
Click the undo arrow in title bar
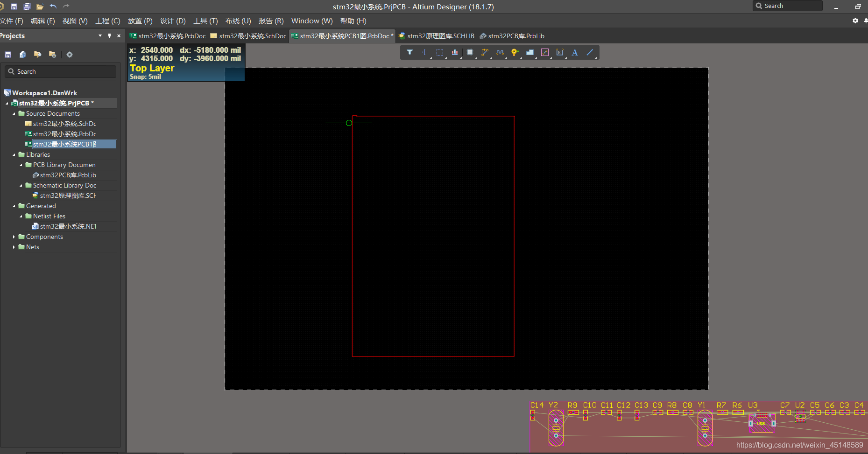[53, 7]
